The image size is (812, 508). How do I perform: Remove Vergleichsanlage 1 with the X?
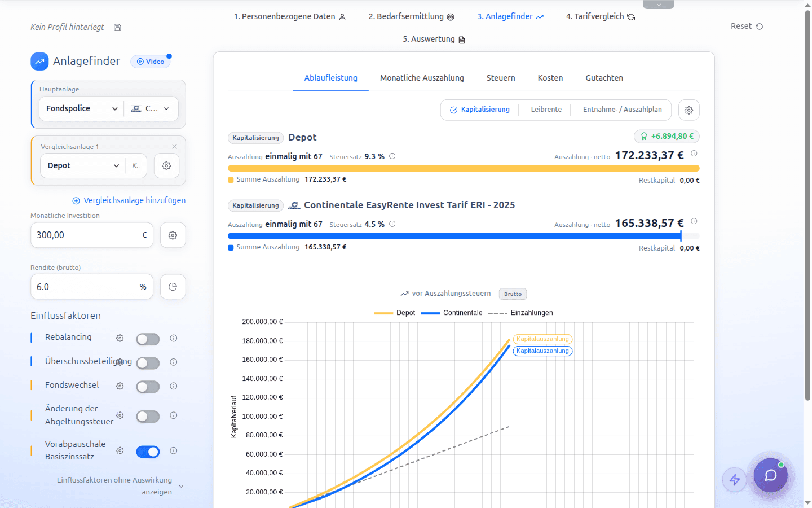pos(174,147)
